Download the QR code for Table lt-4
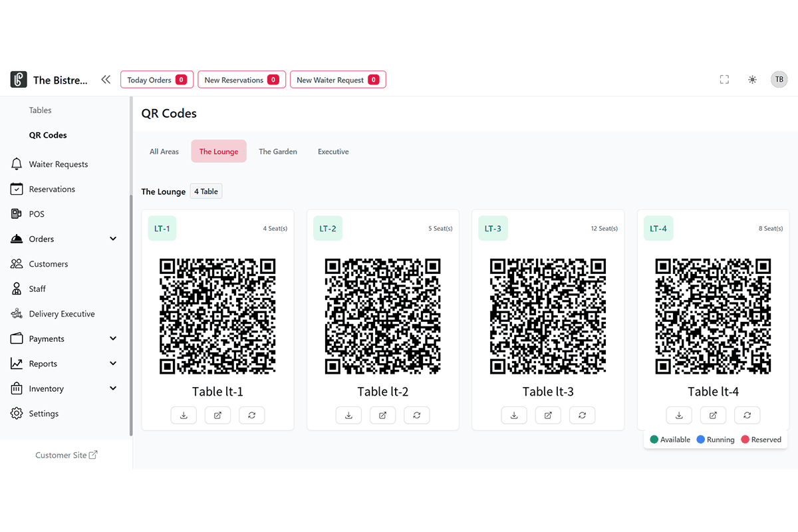Viewport: 798px width, 532px height. (679, 415)
